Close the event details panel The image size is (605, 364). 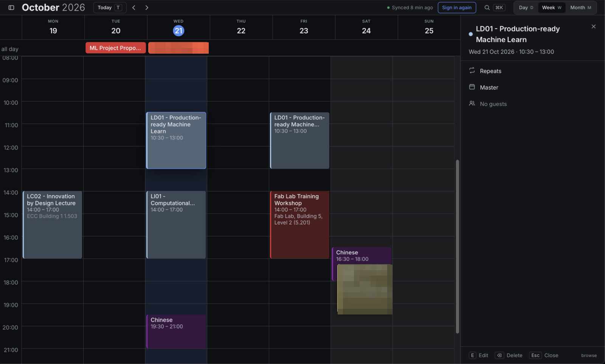pyautogui.click(x=594, y=26)
